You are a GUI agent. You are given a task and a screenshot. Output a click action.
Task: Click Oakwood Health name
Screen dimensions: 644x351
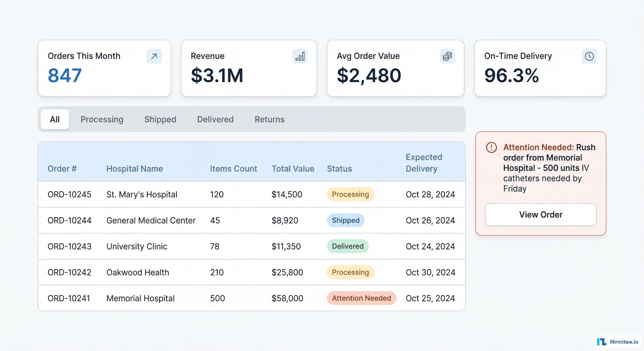[138, 272]
